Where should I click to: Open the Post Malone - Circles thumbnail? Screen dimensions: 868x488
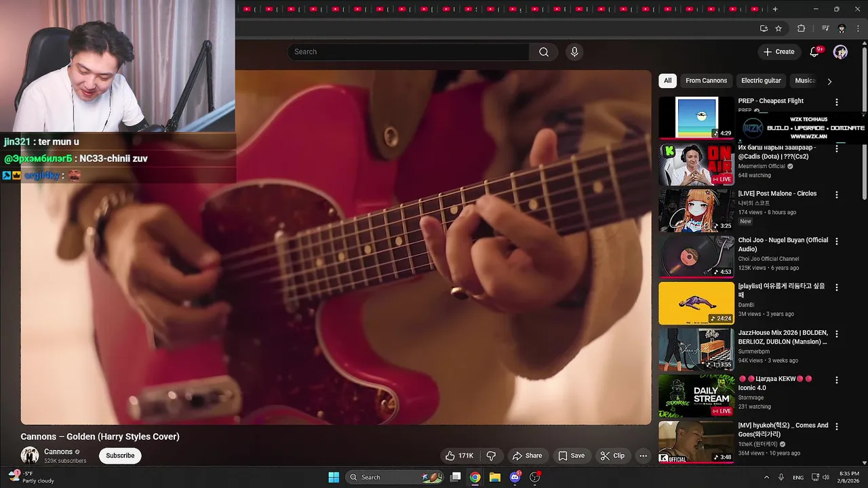click(696, 210)
